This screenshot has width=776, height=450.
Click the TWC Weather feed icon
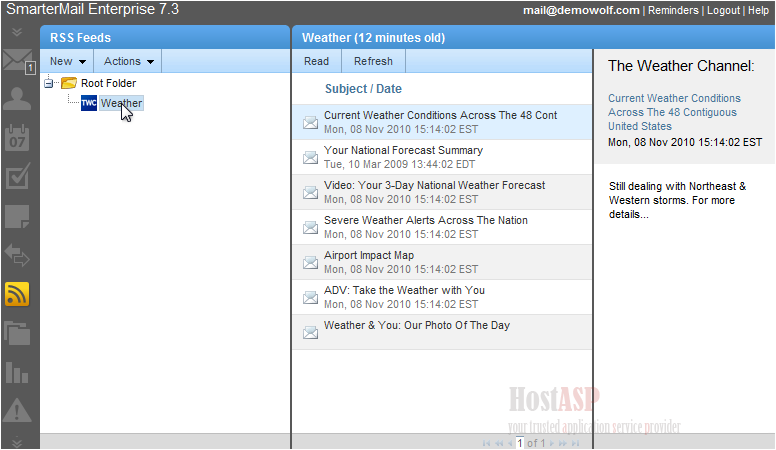point(89,103)
